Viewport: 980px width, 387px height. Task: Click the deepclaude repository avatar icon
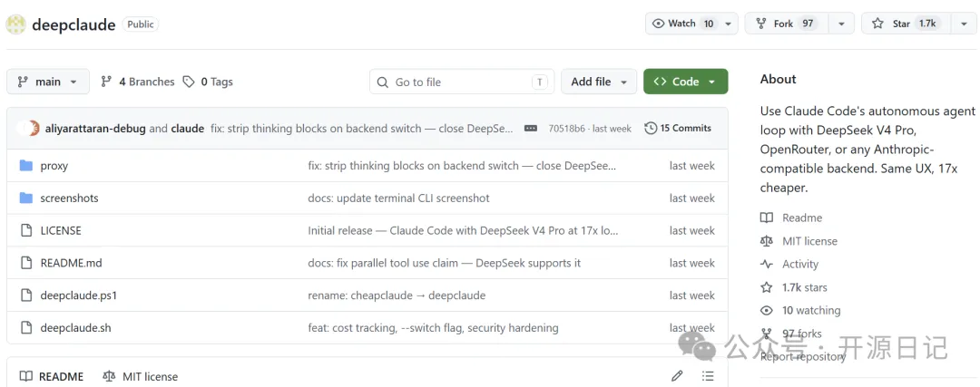pyautogui.click(x=15, y=24)
